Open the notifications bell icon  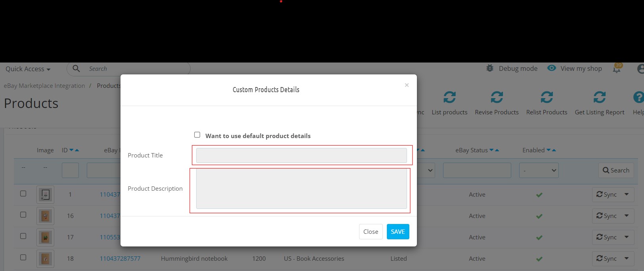tap(617, 69)
